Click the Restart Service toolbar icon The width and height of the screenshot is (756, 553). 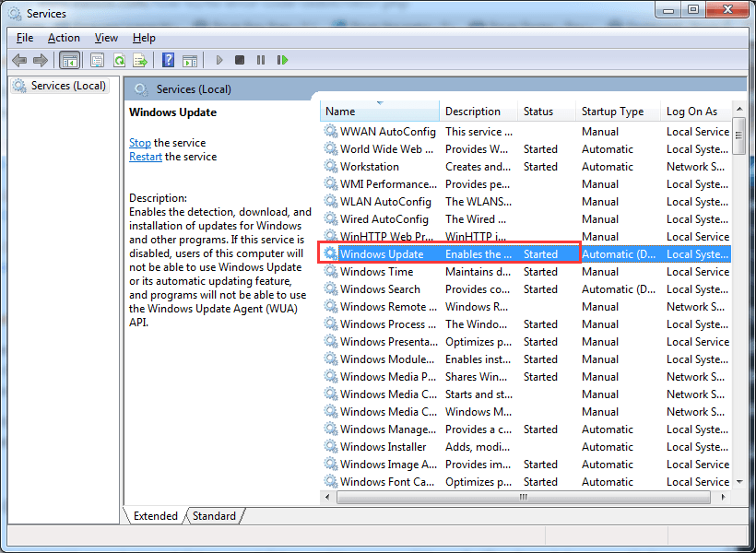(x=282, y=60)
